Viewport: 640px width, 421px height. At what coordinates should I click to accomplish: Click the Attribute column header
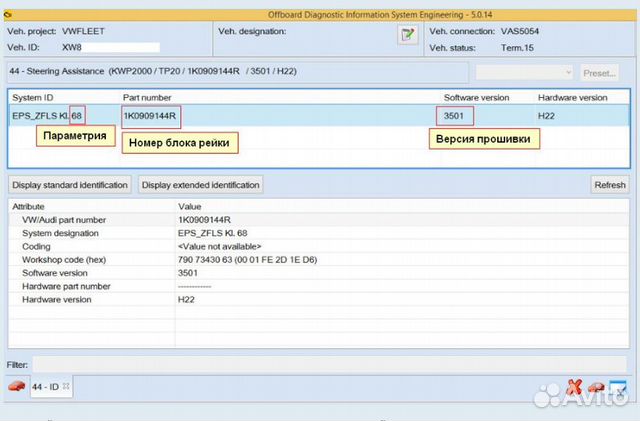[x=28, y=207]
